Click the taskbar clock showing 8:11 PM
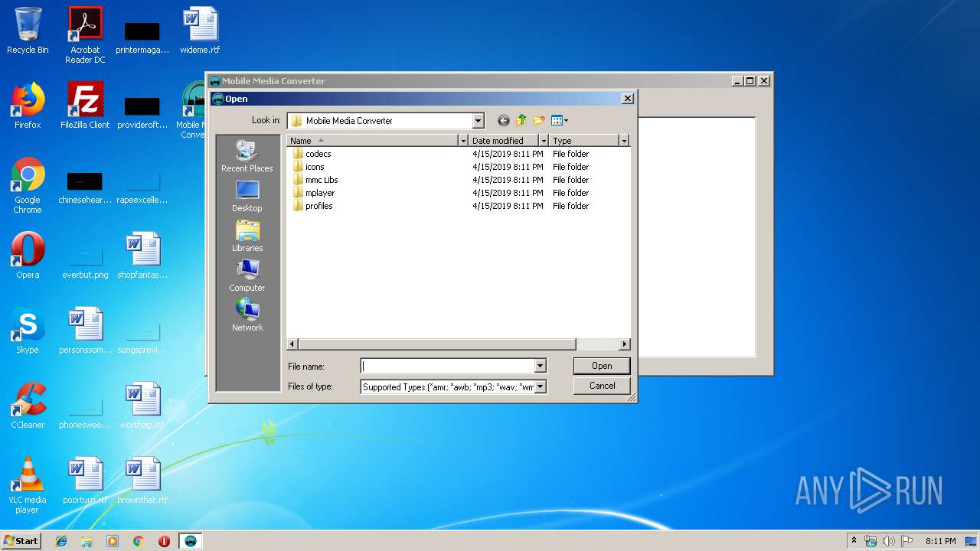 (940, 541)
